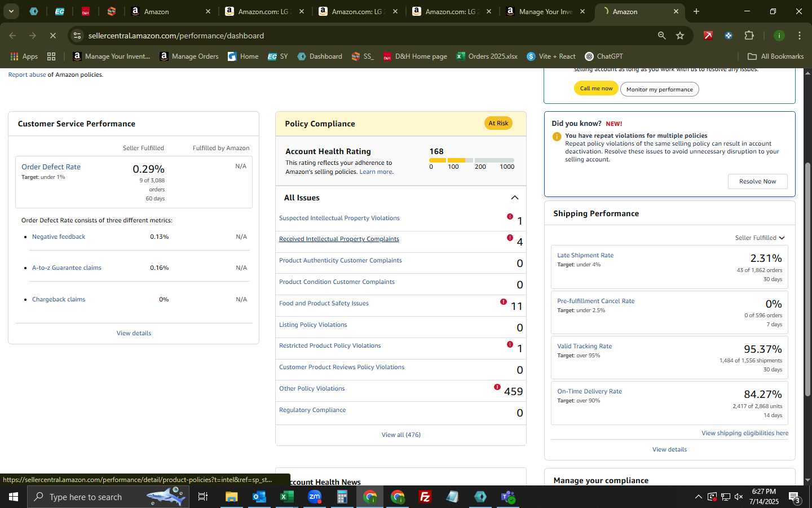Click the Windows taskbar search box
The image size is (812, 508).
click(108, 497)
